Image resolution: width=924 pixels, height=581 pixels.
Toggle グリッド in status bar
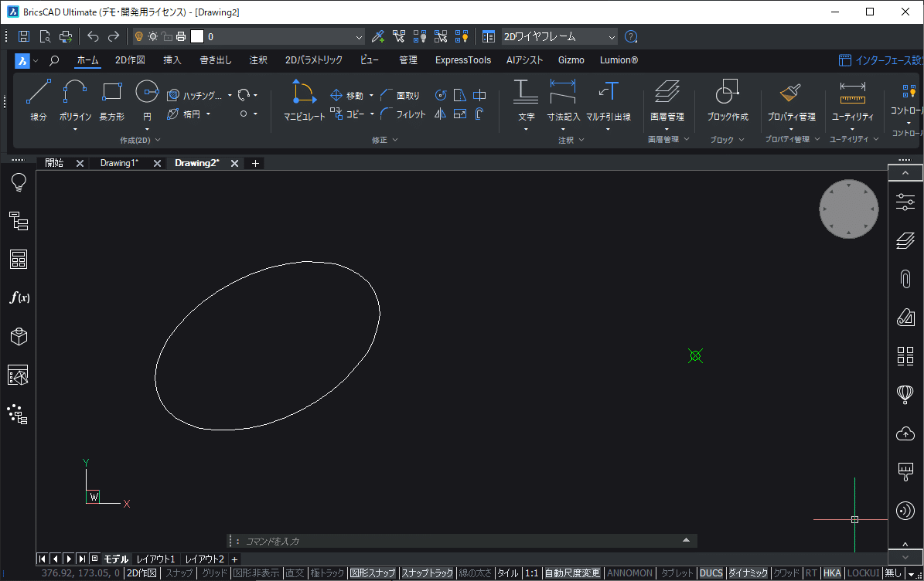coord(214,573)
